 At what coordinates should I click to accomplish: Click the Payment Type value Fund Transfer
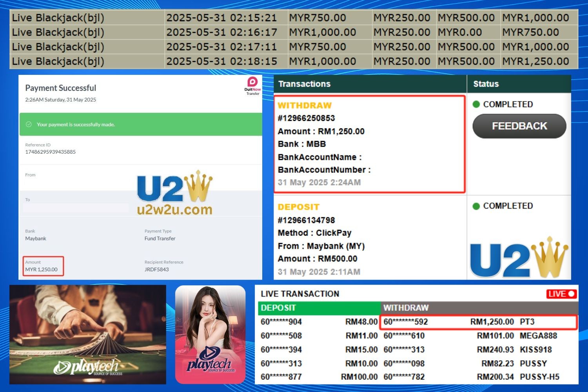click(x=160, y=238)
